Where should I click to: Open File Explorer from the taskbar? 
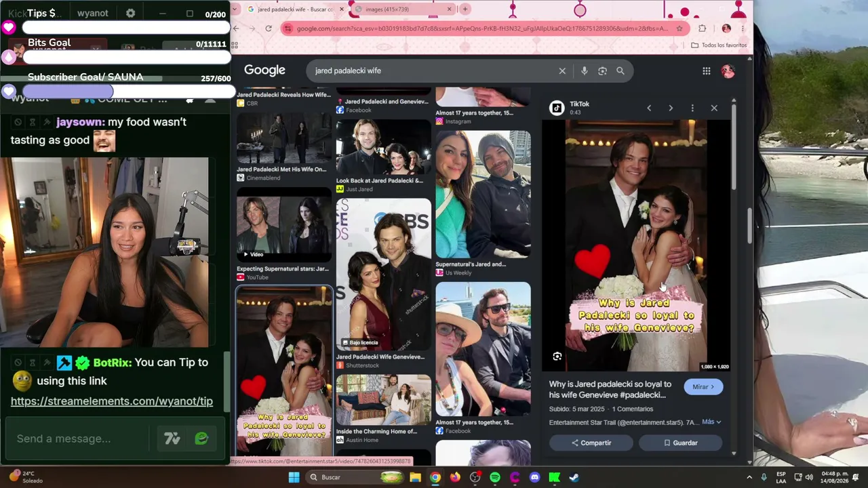(x=415, y=477)
